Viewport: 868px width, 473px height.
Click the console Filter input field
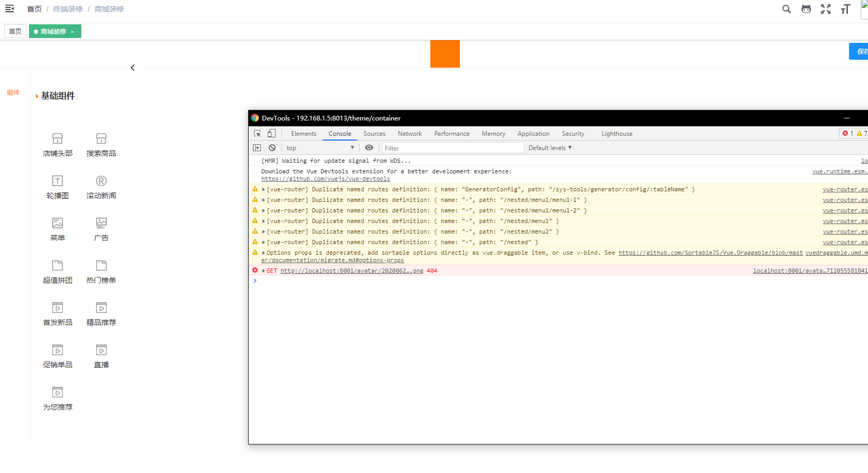point(452,148)
